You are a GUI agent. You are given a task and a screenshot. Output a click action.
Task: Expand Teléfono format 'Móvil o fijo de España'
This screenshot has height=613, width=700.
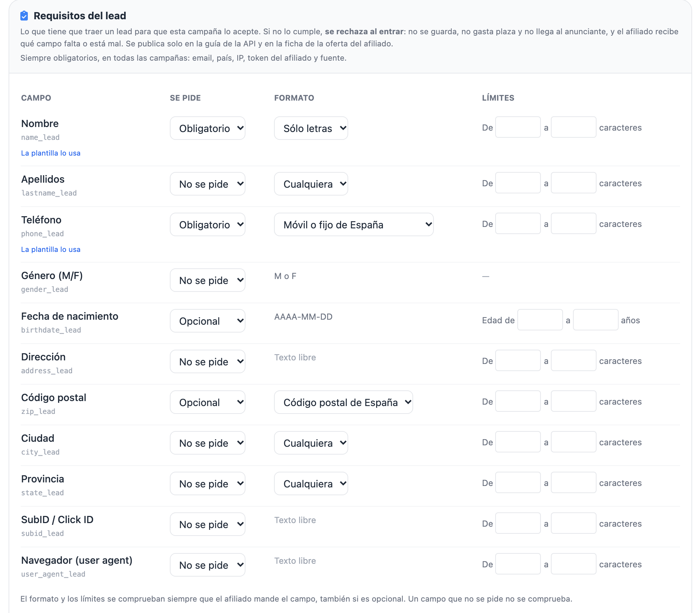pyautogui.click(x=354, y=224)
